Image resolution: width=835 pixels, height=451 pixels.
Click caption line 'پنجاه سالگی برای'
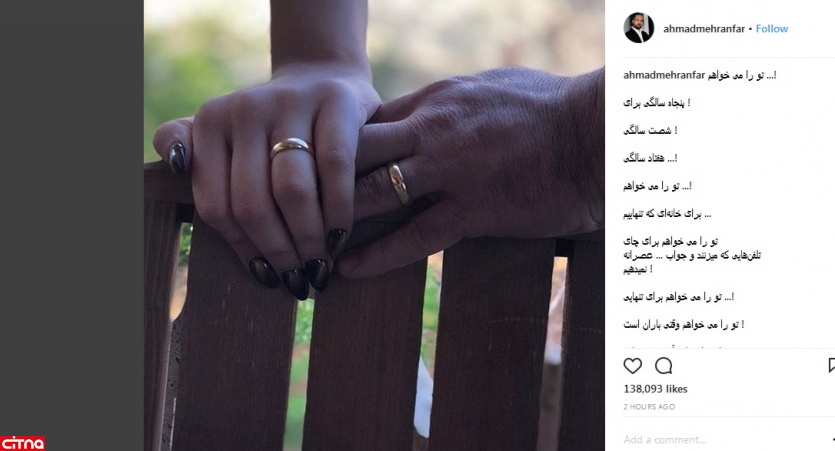[x=657, y=103]
